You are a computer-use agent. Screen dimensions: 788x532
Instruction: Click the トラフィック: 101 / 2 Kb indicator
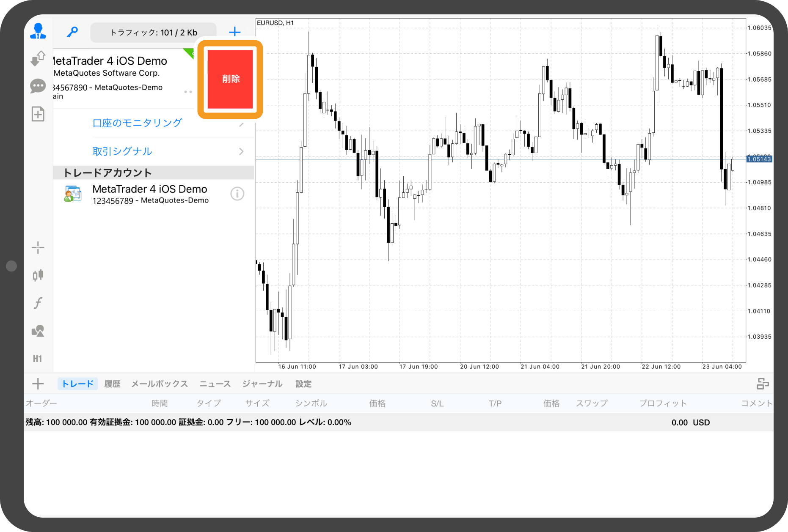[x=154, y=33]
